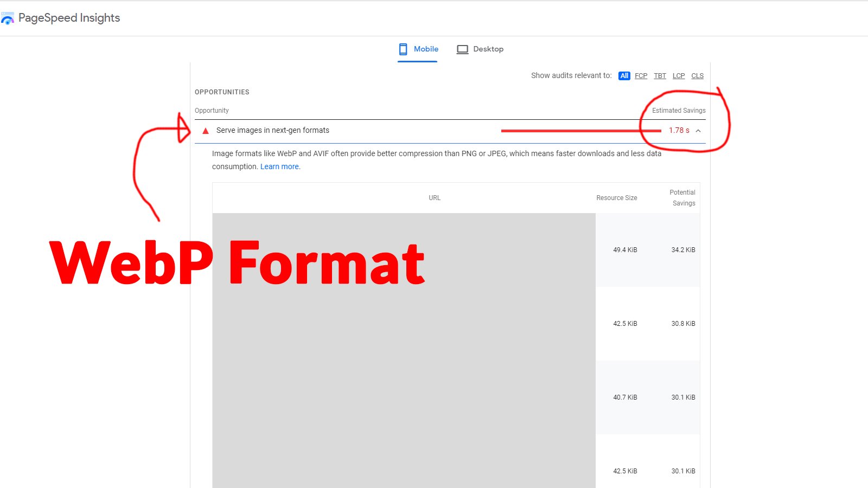Click the PageSpeed Insights logo
Image resolution: width=868 pixels, height=488 pixels.
point(8,18)
